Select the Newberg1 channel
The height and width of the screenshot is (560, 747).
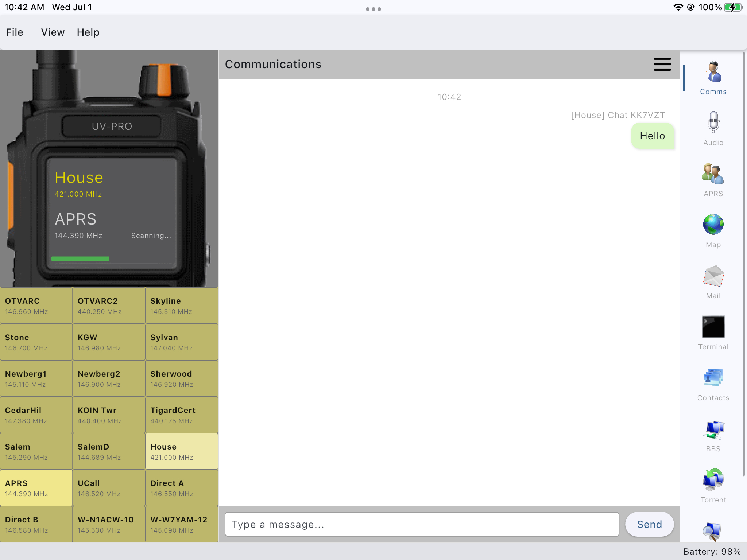click(x=36, y=378)
